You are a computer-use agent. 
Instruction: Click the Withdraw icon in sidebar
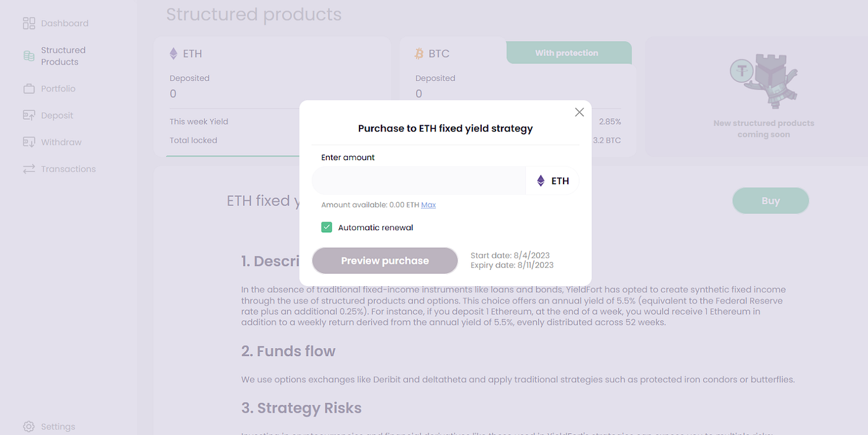[29, 142]
